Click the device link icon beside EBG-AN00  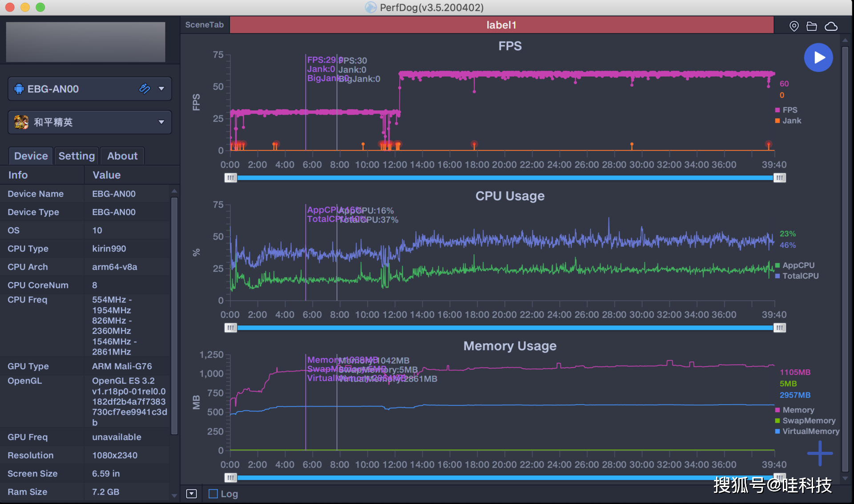tap(145, 89)
